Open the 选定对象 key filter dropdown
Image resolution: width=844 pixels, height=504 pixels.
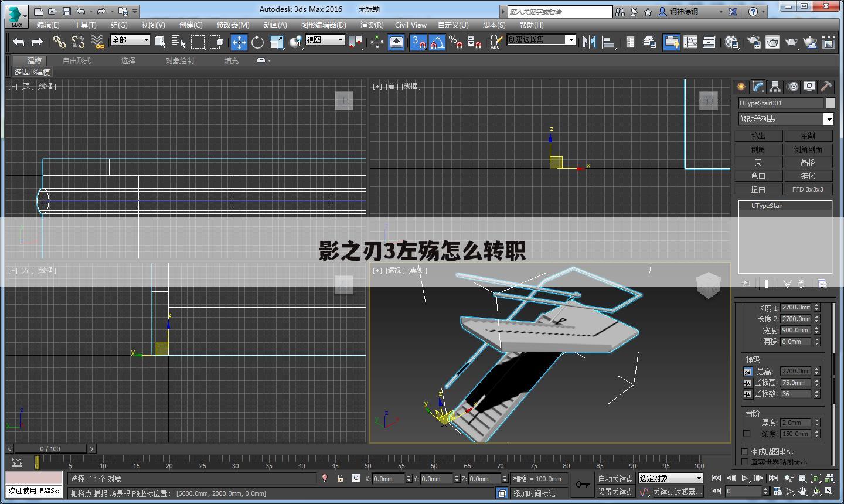point(671,478)
